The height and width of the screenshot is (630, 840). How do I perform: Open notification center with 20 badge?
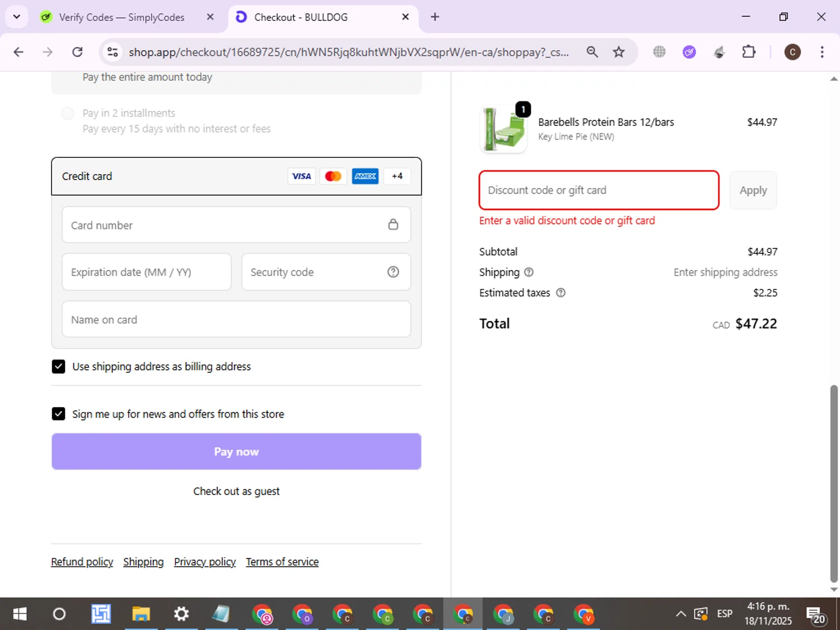point(816,615)
